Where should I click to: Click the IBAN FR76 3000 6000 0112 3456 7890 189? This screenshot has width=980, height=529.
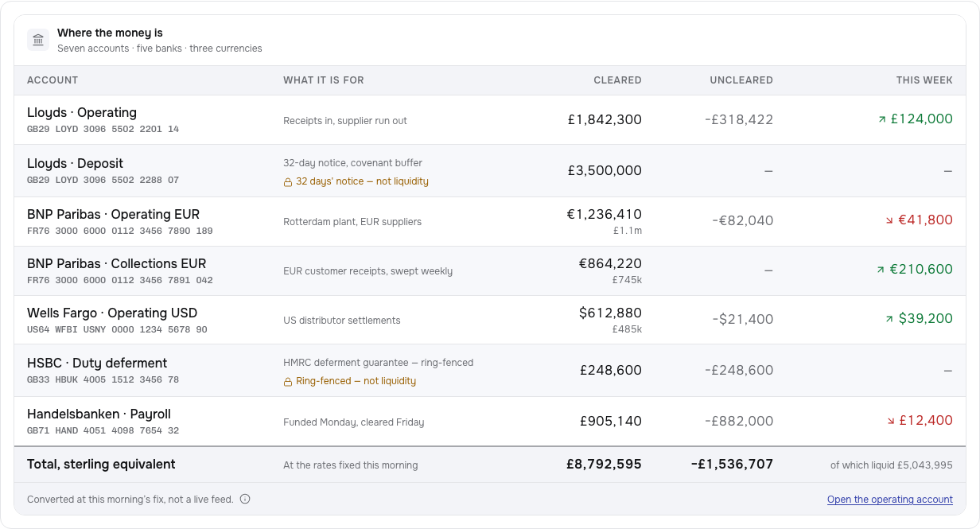pos(120,231)
